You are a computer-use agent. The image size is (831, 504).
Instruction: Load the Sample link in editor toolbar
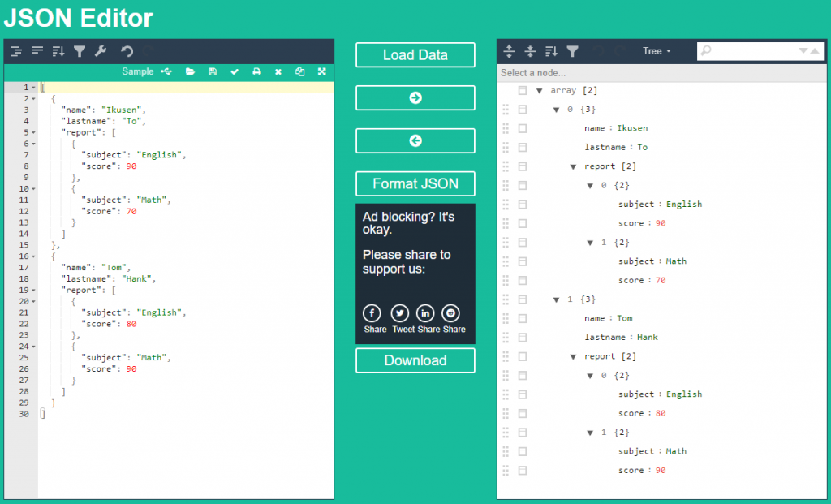click(x=138, y=71)
